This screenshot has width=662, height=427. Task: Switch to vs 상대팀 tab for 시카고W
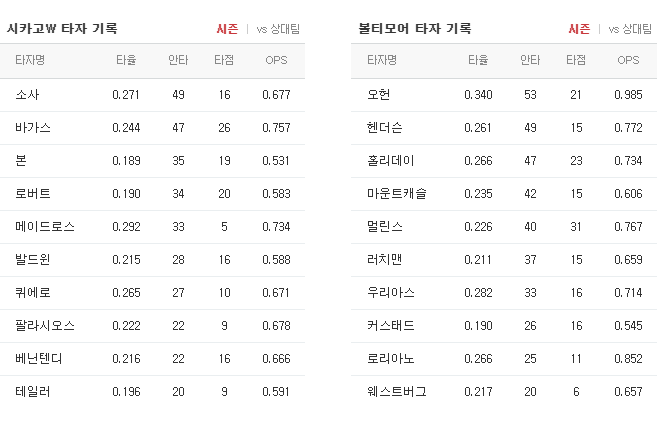[278, 29]
